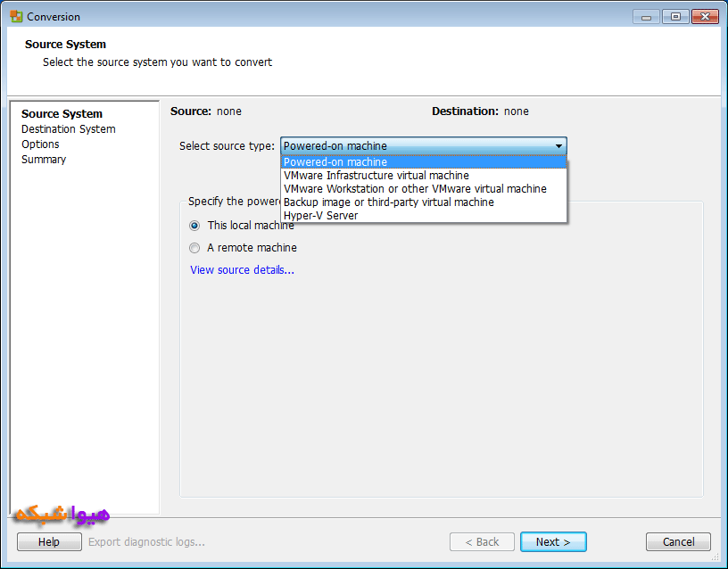
Task: Select "Backup image or third-party virtual machine"
Action: (388, 202)
